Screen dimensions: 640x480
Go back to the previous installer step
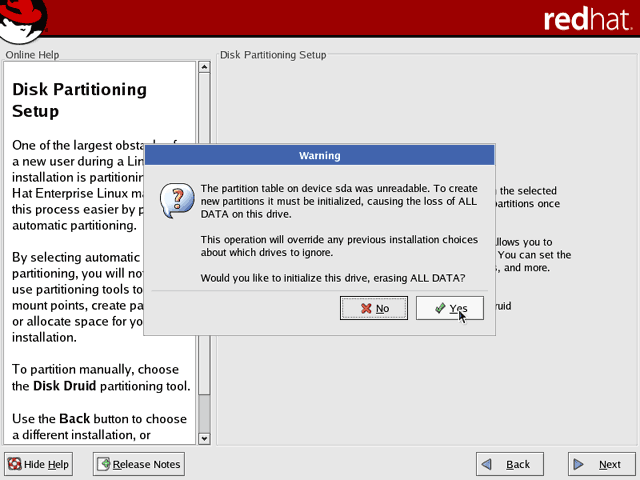(x=510, y=464)
